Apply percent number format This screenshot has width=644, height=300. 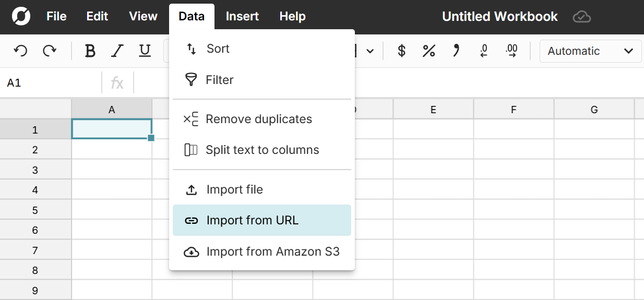[x=428, y=51]
